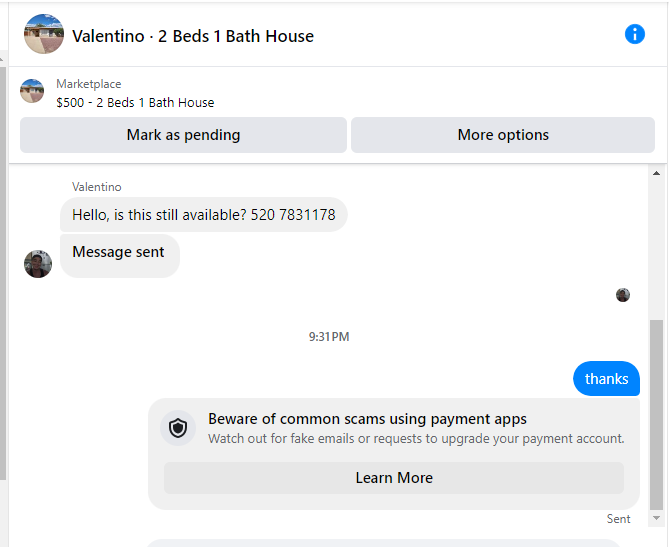Viewport: 669px width, 547px height.
Task: Open the Valentino · 2 Beds 1 Bath House title
Action: click(x=193, y=36)
